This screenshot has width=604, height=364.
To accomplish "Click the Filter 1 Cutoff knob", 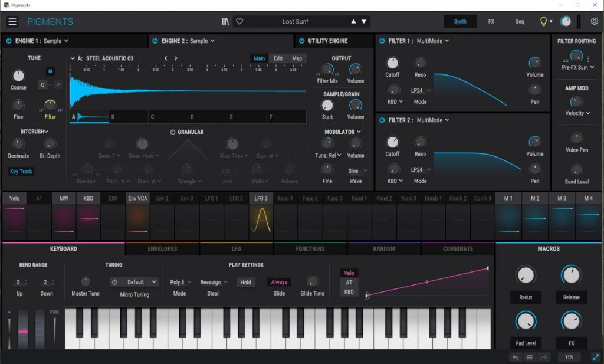I will tap(392, 63).
